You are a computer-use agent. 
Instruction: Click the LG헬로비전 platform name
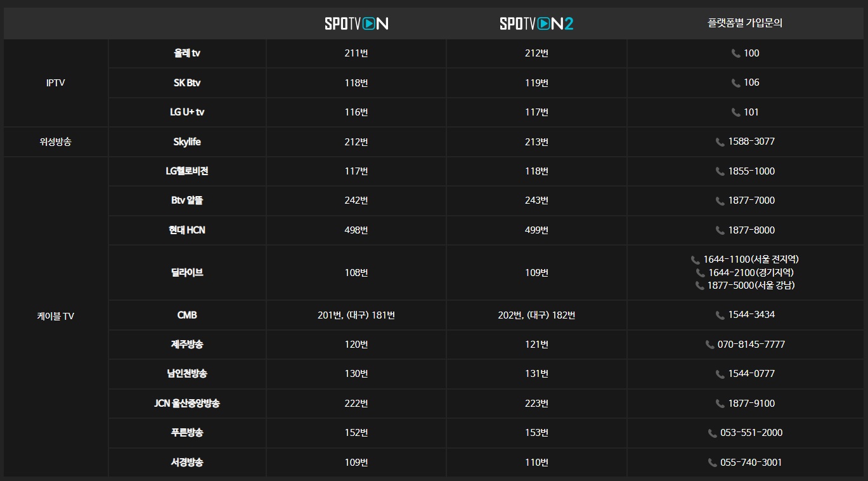point(187,171)
